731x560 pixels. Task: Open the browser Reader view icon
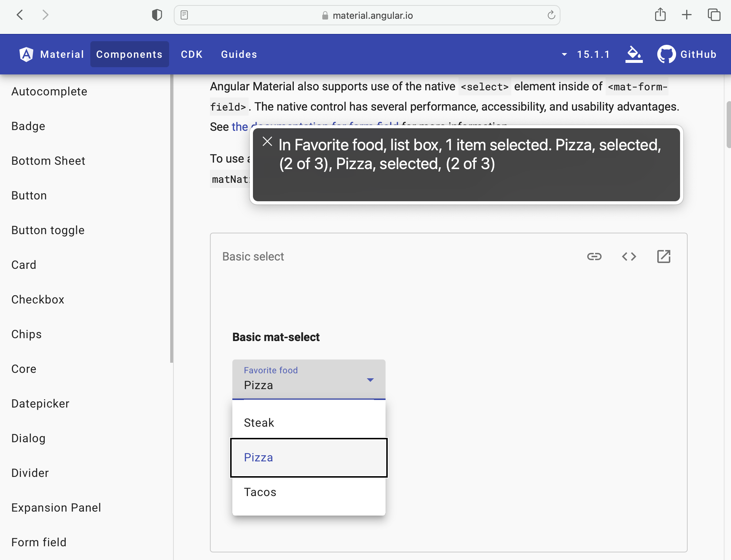coord(185,15)
